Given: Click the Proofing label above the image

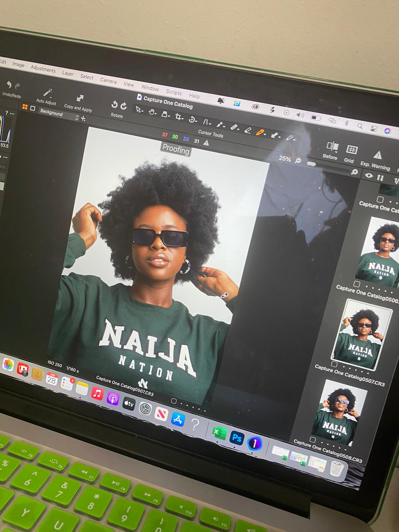Looking at the screenshot, I should [176, 150].
